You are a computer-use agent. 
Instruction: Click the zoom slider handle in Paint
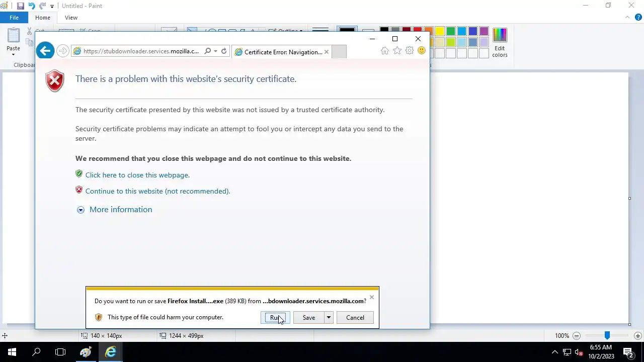pos(607,335)
